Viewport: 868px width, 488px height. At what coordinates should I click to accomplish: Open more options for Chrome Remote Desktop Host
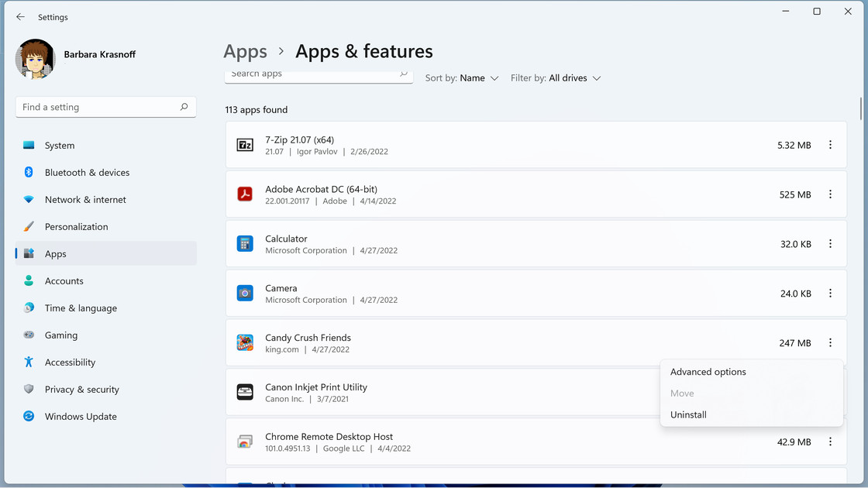(830, 442)
